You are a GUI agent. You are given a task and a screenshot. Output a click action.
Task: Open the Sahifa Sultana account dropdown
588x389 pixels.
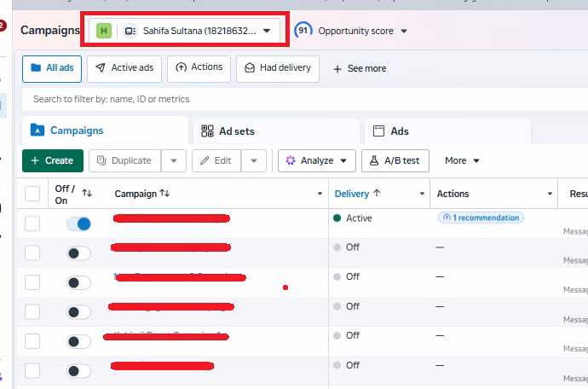tap(184, 31)
